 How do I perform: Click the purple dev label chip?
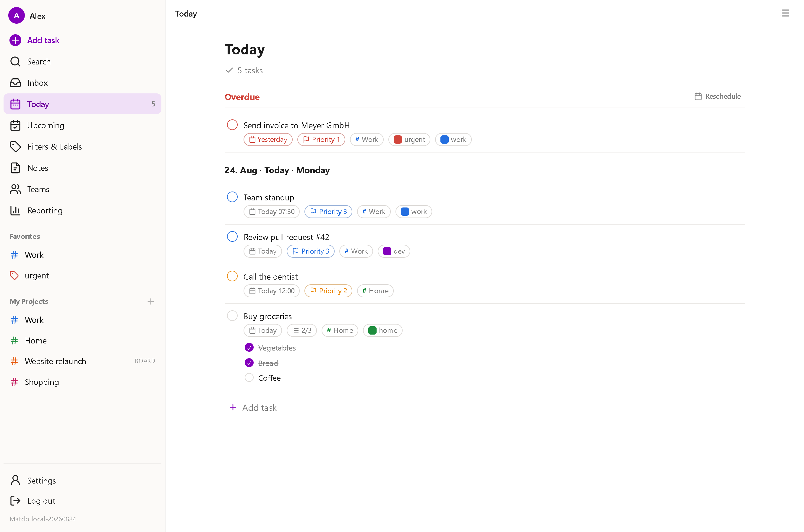pyautogui.click(x=394, y=252)
